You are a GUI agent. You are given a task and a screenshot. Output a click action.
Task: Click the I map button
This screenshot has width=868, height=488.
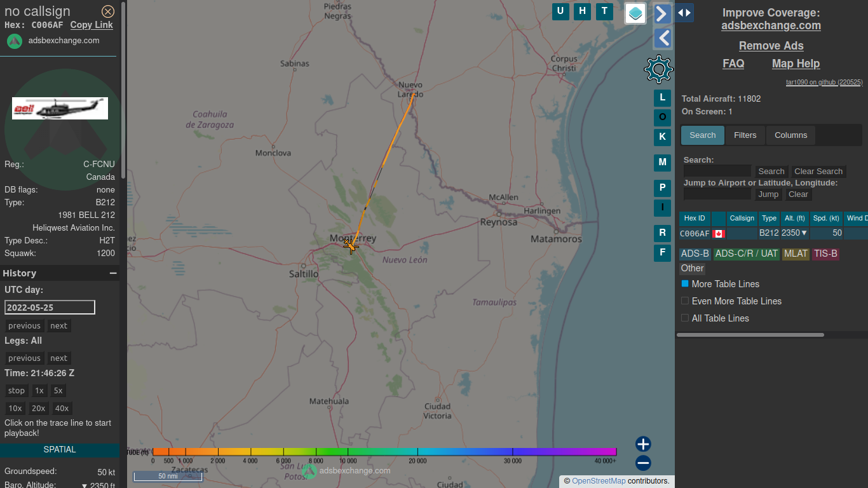tap(662, 208)
